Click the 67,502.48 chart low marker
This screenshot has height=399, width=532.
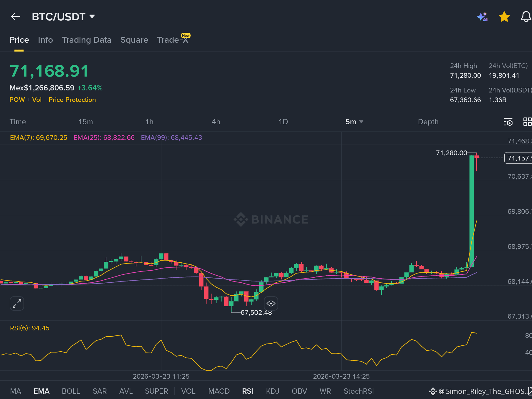click(x=256, y=312)
